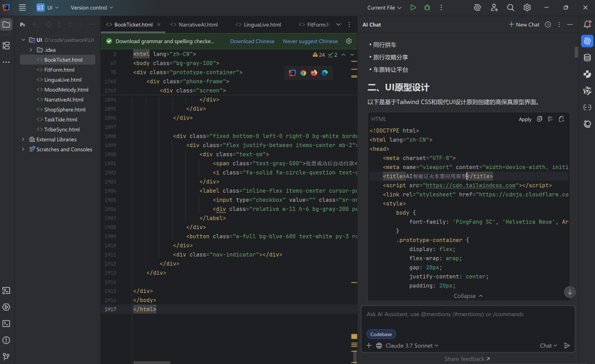The image size is (595, 364).
Task: Open Firefox browser preview icon
Action: tap(314, 73)
